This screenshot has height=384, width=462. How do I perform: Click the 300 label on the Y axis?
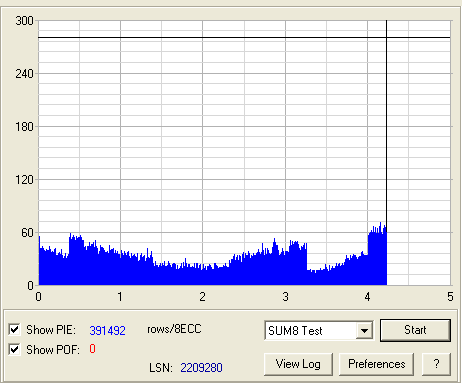pyautogui.click(x=24, y=21)
